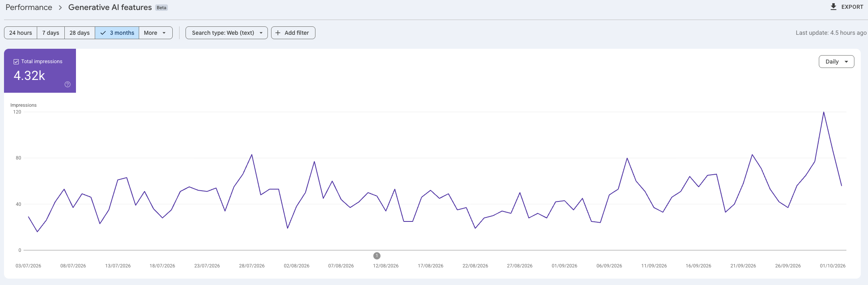The image size is (868, 285).
Task: Click the Last update: 4.5 hours ago text
Action: click(x=831, y=33)
